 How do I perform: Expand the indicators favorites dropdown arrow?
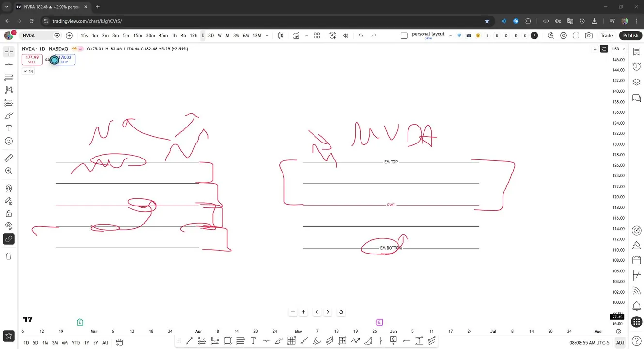(x=306, y=36)
